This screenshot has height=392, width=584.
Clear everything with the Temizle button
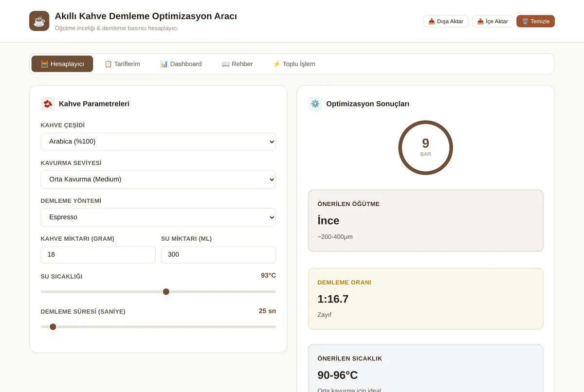(535, 21)
